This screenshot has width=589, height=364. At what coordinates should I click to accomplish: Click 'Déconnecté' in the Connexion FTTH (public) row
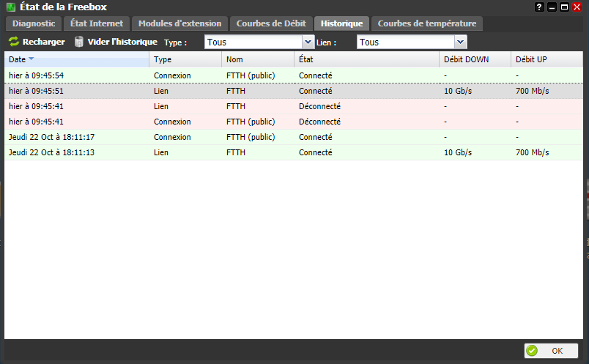tap(319, 122)
